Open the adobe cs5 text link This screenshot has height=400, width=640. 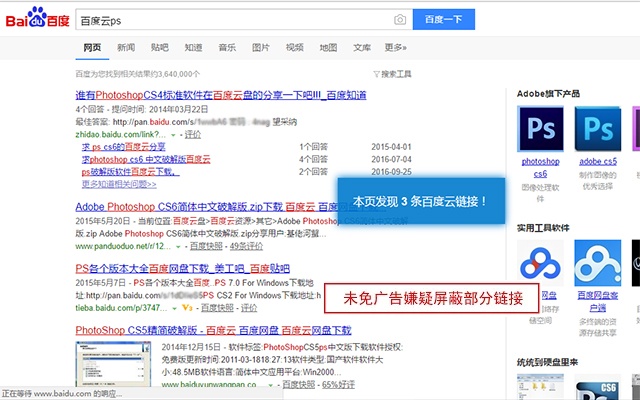point(598,162)
